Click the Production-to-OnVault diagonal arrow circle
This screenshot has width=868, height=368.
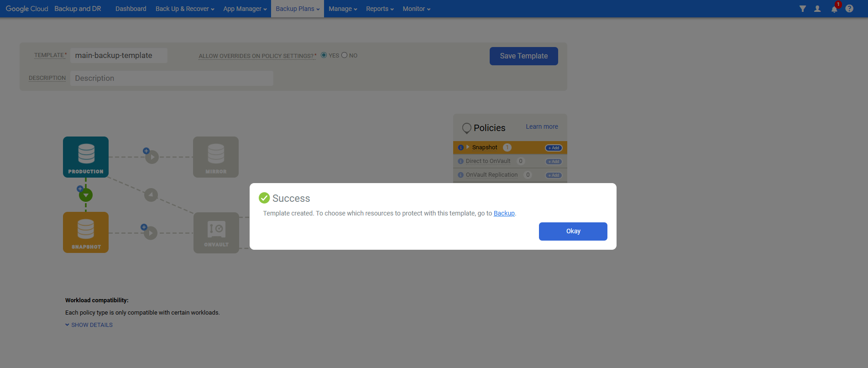tap(151, 195)
